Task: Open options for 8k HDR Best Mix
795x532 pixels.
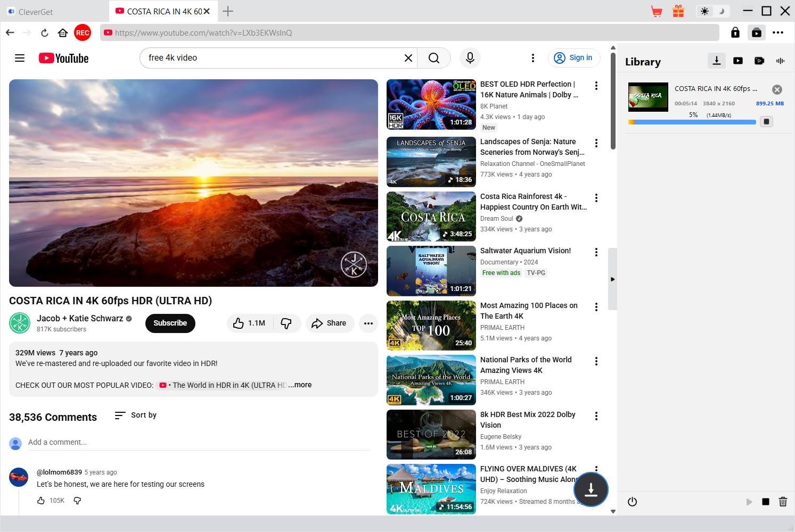Action: pos(596,416)
